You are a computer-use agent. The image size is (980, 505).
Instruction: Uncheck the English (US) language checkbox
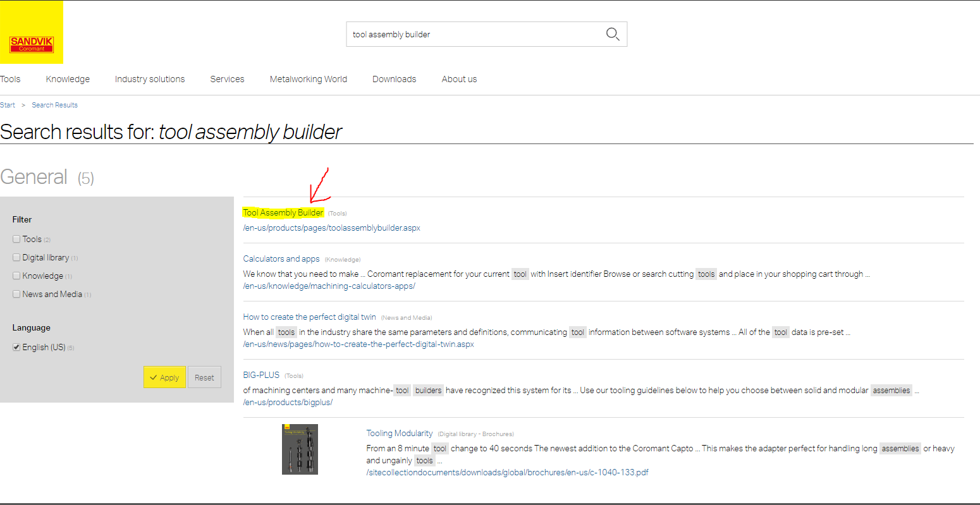coord(16,347)
